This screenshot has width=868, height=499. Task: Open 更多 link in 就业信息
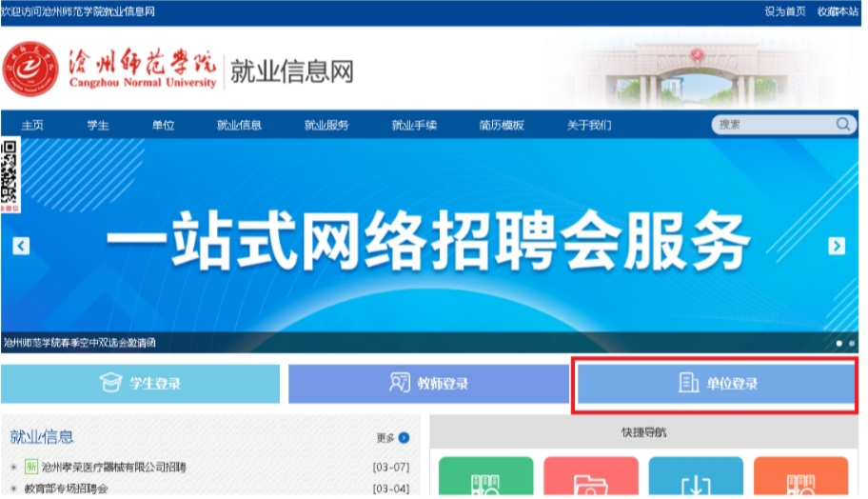[x=392, y=438]
